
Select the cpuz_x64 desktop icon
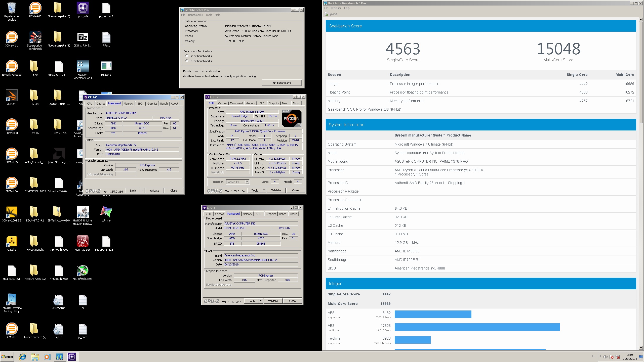click(x=83, y=10)
